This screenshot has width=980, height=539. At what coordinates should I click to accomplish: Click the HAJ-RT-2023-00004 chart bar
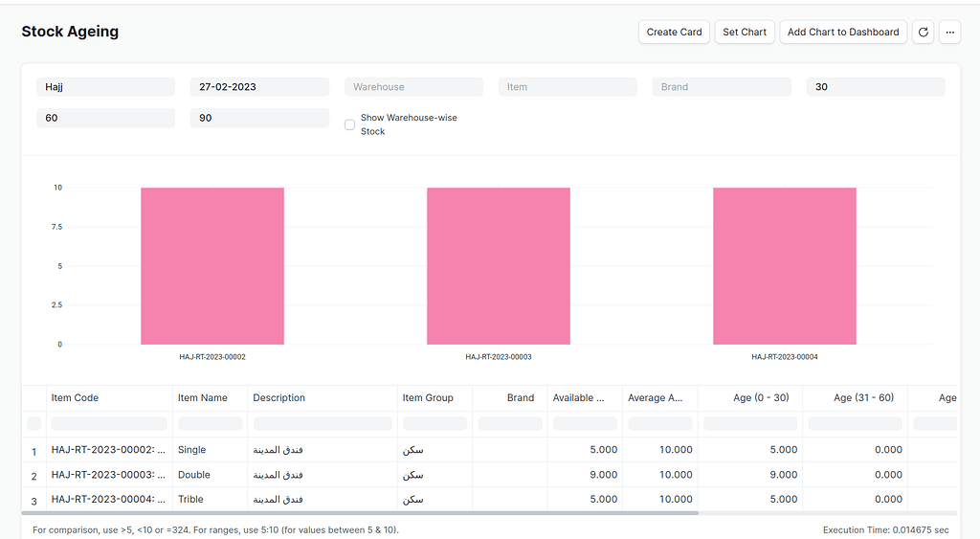785,266
